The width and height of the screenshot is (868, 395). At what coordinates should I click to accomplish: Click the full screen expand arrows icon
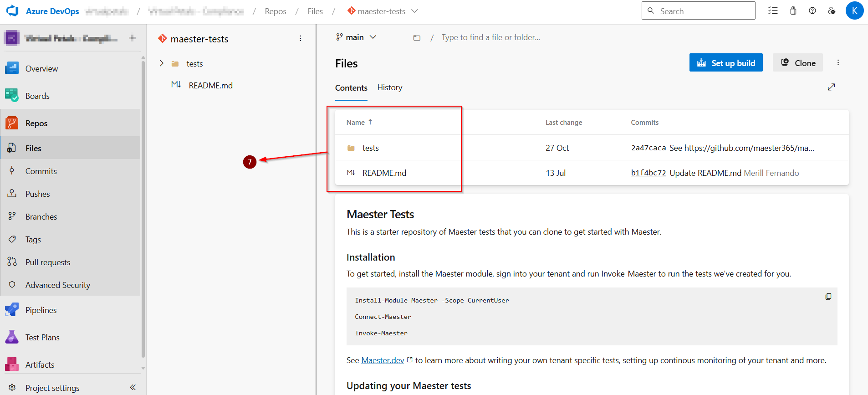point(831,87)
